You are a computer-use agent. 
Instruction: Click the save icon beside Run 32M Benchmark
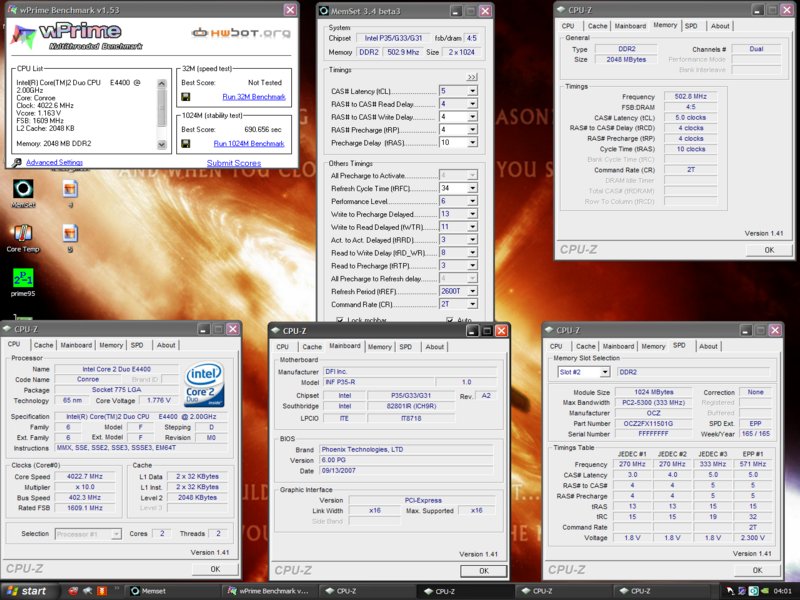click(186, 96)
